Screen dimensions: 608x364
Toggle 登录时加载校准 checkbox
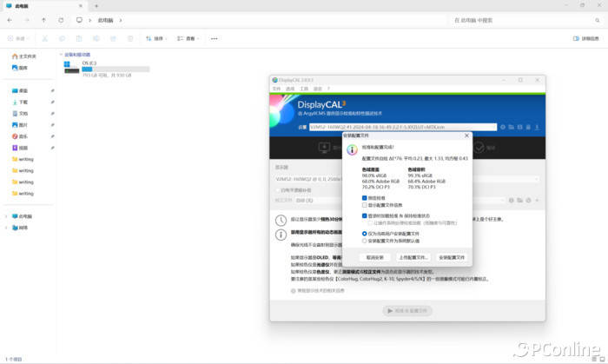(364, 215)
